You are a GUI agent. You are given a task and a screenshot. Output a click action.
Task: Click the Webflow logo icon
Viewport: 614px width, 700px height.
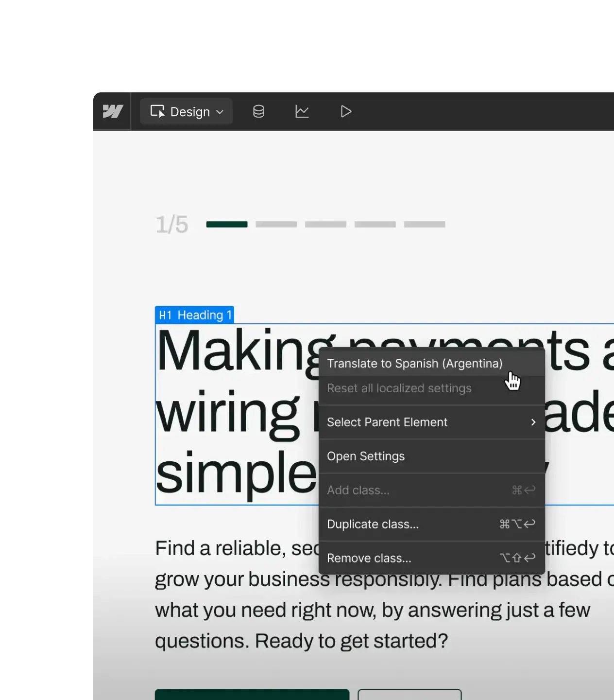tap(112, 111)
